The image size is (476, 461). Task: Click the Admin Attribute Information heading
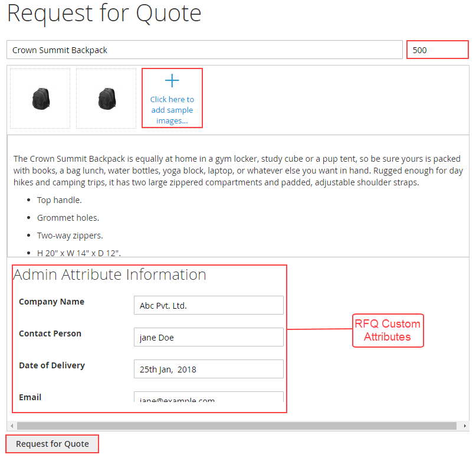coord(110,274)
